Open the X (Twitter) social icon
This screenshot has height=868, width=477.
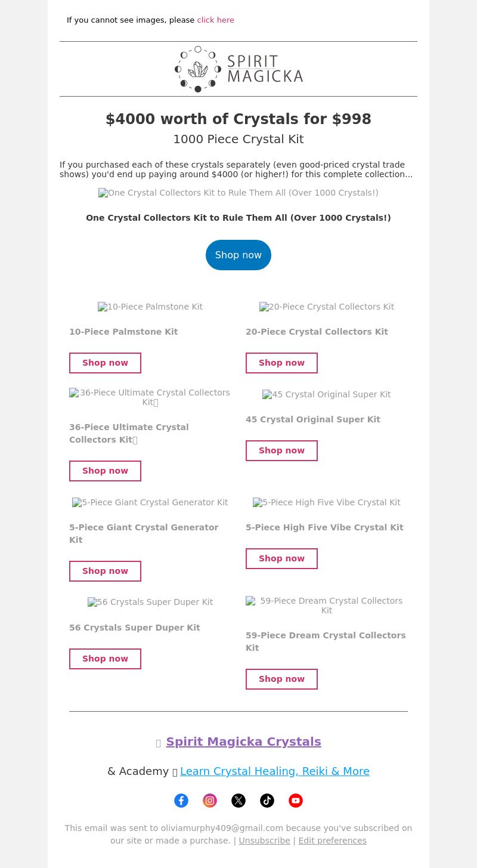[x=238, y=801]
